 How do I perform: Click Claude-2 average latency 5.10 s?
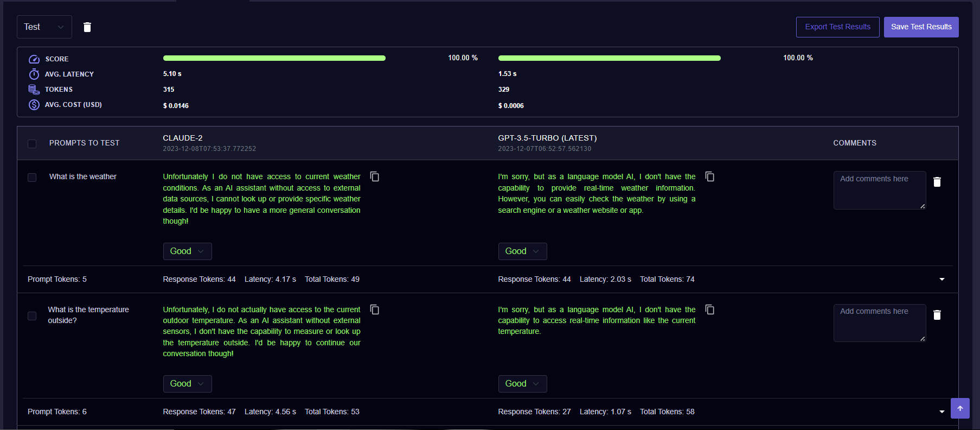click(172, 74)
